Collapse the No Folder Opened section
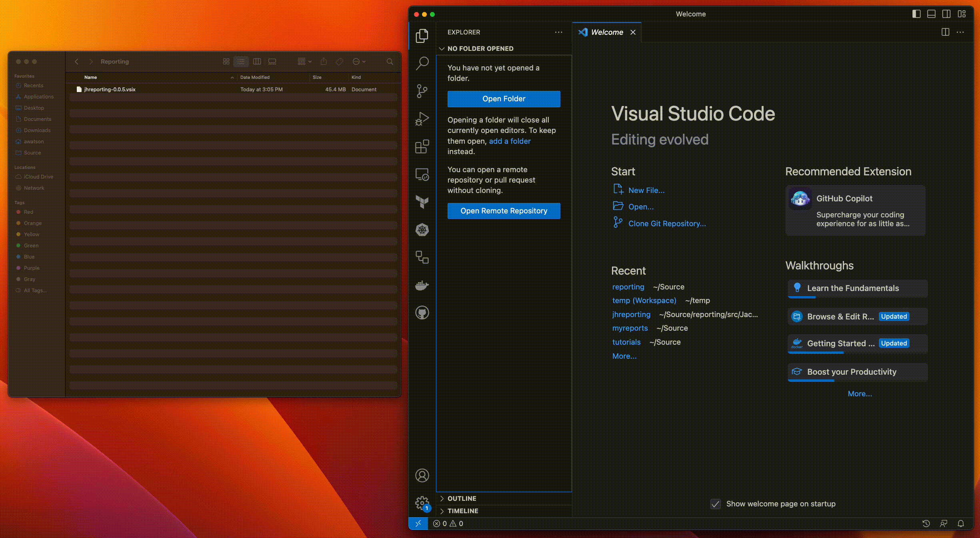 pyautogui.click(x=442, y=48)
